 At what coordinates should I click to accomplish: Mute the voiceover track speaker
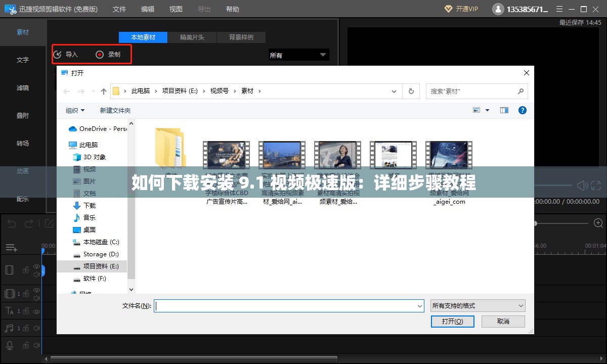[x=36, y=345]
